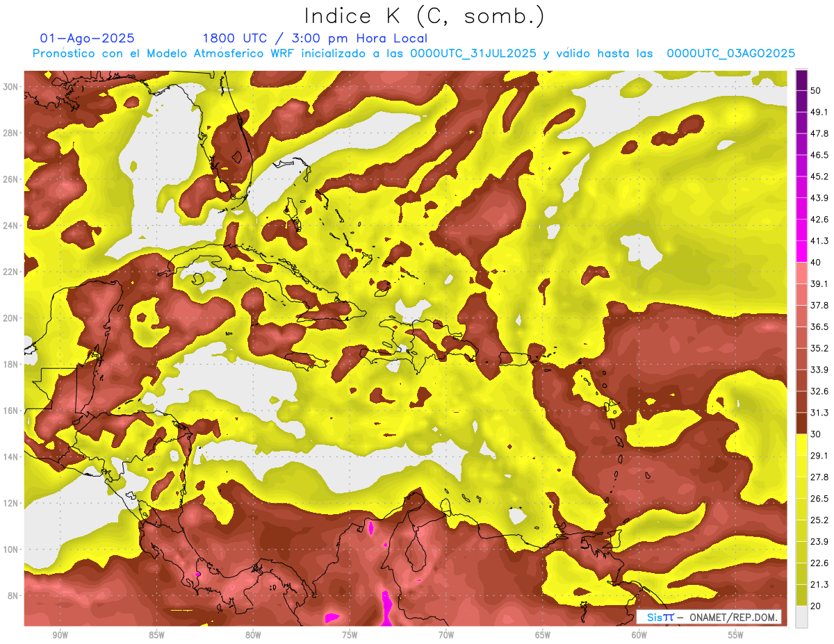
Task: Click the '60W' longitude label
Action: point(639,635)
